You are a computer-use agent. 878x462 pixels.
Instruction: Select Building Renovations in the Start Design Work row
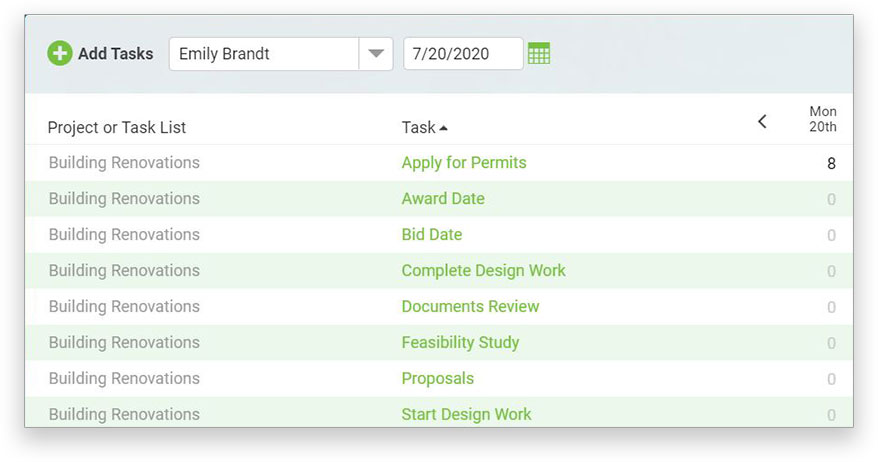click(x=124, y=414)
